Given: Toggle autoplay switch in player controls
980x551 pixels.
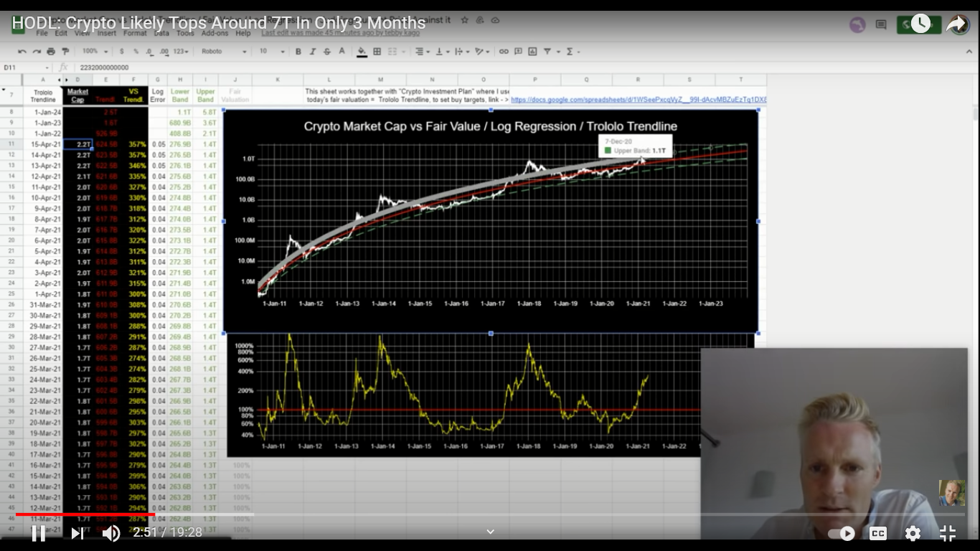Looking at the screenshot, I should coord(842,533).
